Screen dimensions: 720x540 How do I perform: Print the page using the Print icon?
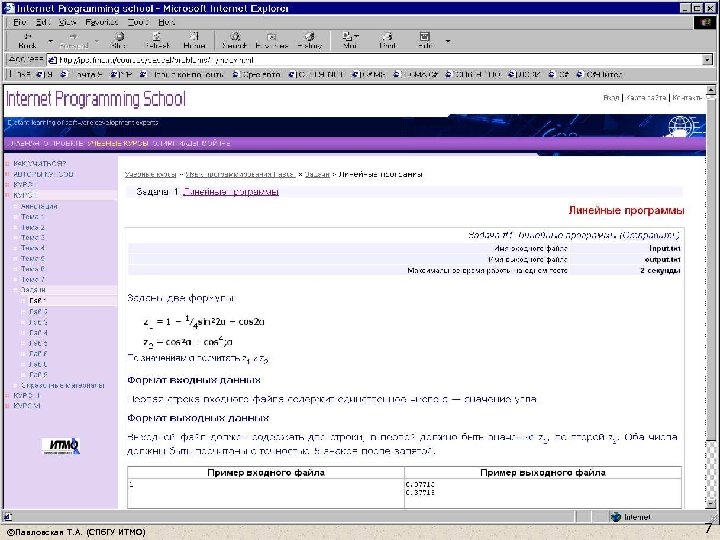click(388, 40)
